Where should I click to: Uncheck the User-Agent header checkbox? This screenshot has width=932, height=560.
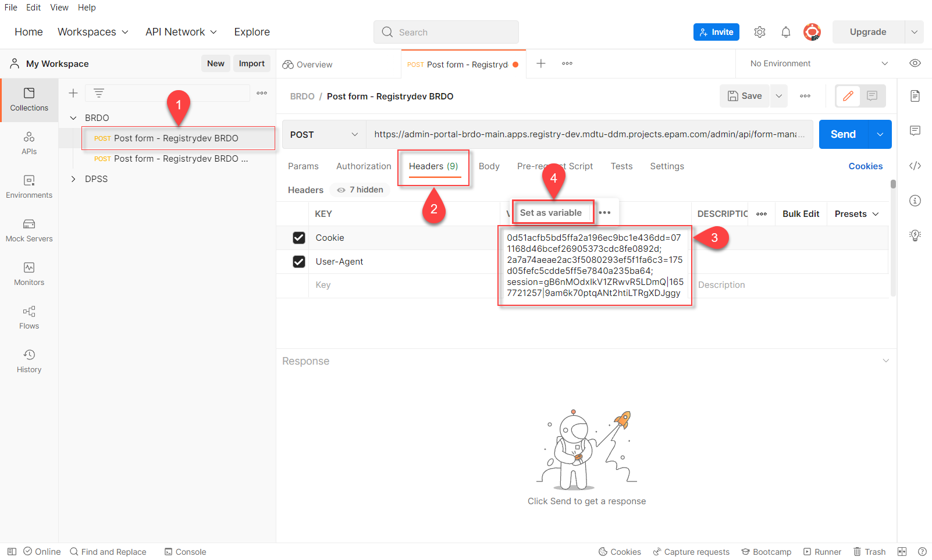click(299, 262)
